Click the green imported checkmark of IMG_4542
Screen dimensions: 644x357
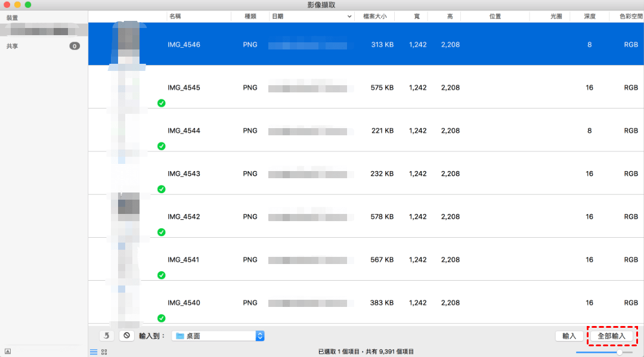pyautogui.click(x=162, y=232)
